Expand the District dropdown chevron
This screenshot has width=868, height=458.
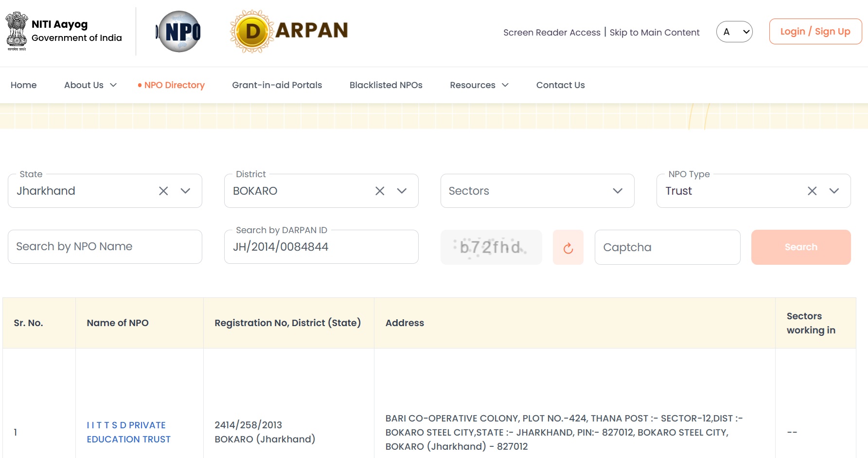point(402,191)
